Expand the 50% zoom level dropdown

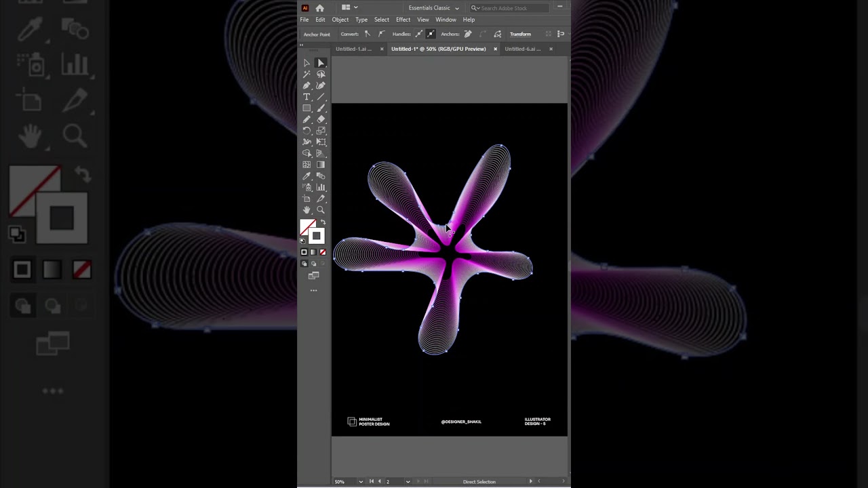pos(360,482)
